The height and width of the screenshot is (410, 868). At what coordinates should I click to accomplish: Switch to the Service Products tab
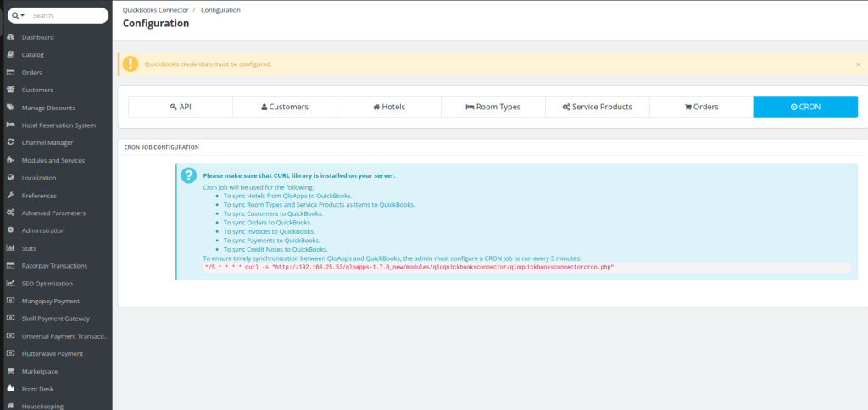(597, 107)
